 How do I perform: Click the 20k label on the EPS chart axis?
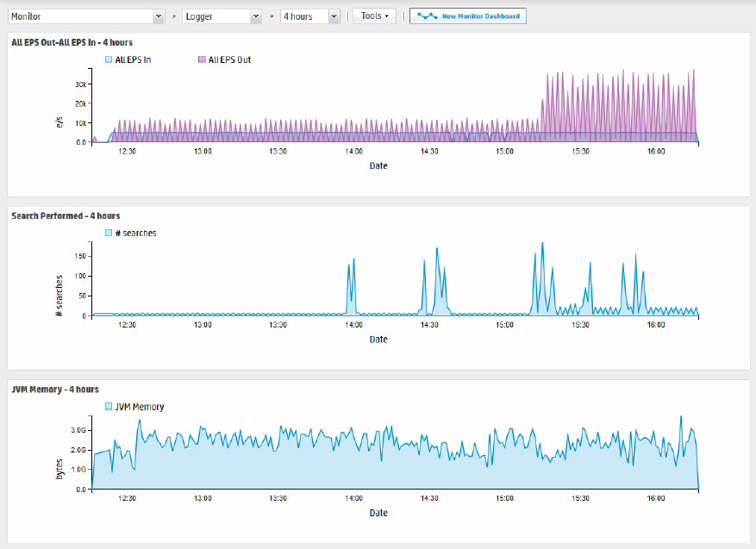coord(80,103)
